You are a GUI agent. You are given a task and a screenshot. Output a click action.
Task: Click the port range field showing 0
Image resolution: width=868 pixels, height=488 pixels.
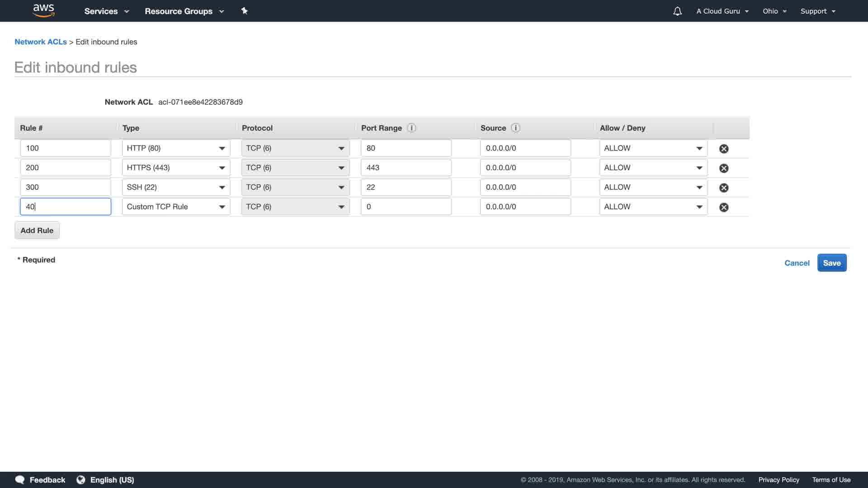tap(406, 206)
